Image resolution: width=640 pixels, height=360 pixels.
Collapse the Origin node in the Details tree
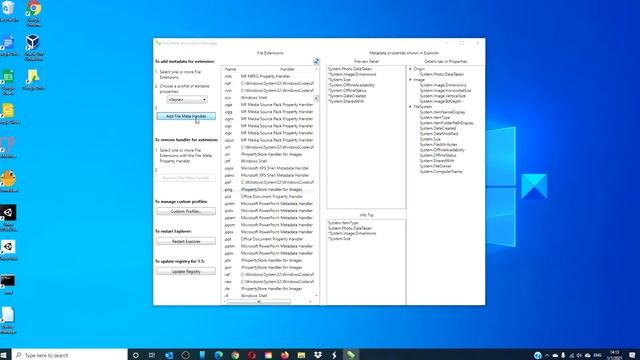pyautogui.click(x=410, y=69)
